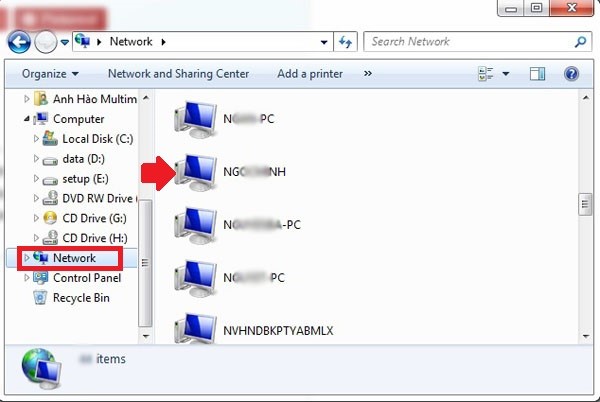Screen dimensions: 600x402
Task: Toggle the preview pane icon
Action: 538,74
